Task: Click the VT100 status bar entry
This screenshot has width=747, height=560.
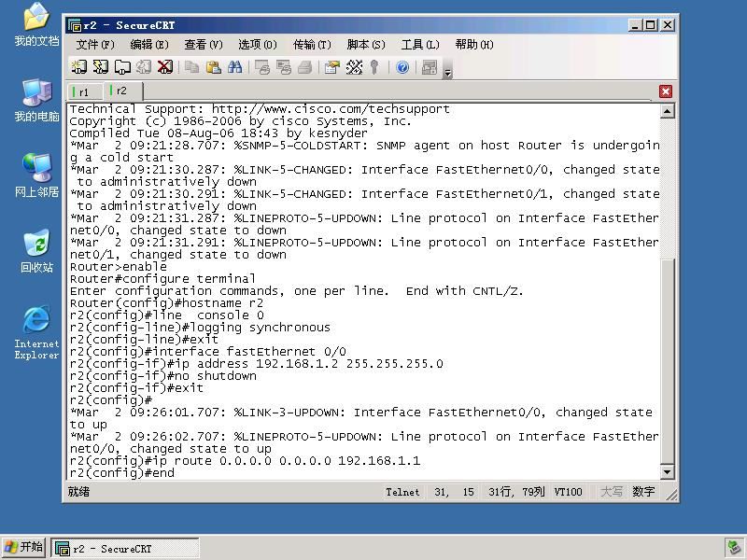Action: point(568,492)
